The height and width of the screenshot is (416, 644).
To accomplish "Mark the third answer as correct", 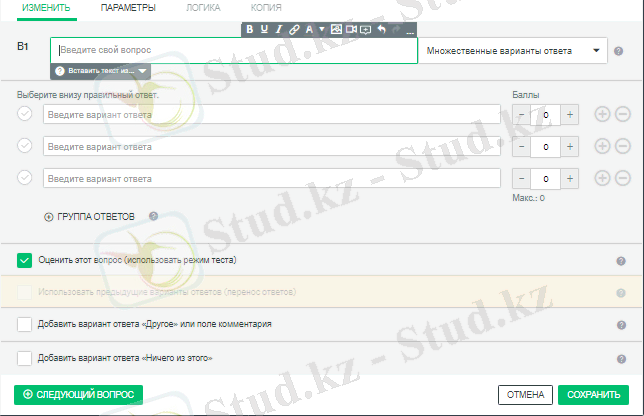I will coord(25,178).
